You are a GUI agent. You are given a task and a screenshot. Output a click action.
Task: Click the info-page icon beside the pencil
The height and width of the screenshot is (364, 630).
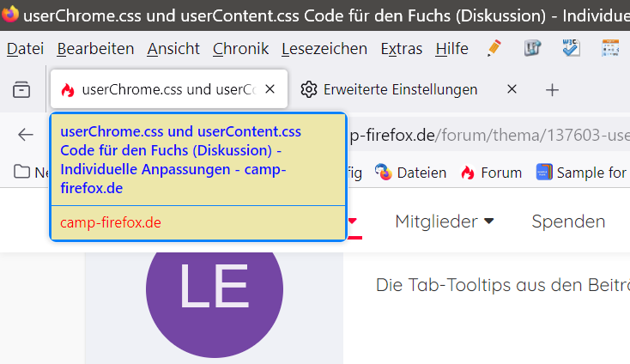coord(532,48)
